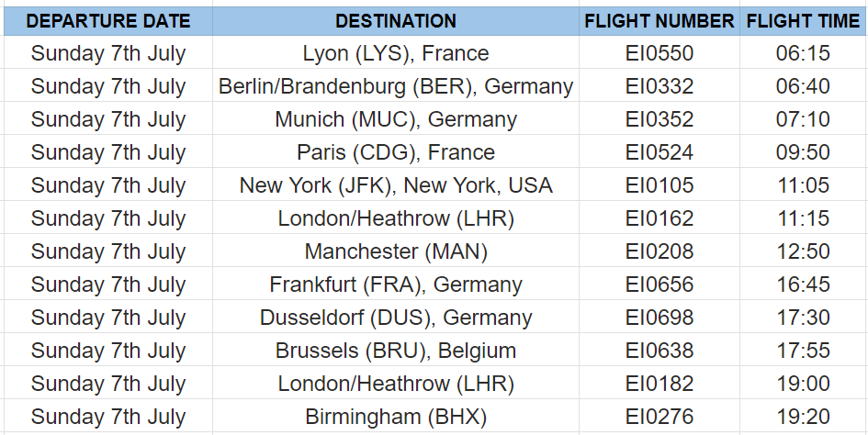The image size is (868, 435).
Task: Click the Munich (MUC), Germany cell
Action: click(x=396, y=119)
